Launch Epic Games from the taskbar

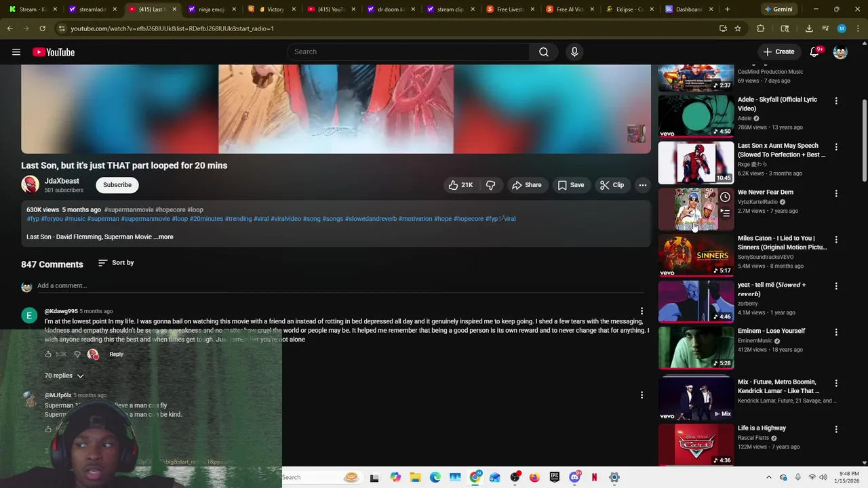[x=555, y=477]
